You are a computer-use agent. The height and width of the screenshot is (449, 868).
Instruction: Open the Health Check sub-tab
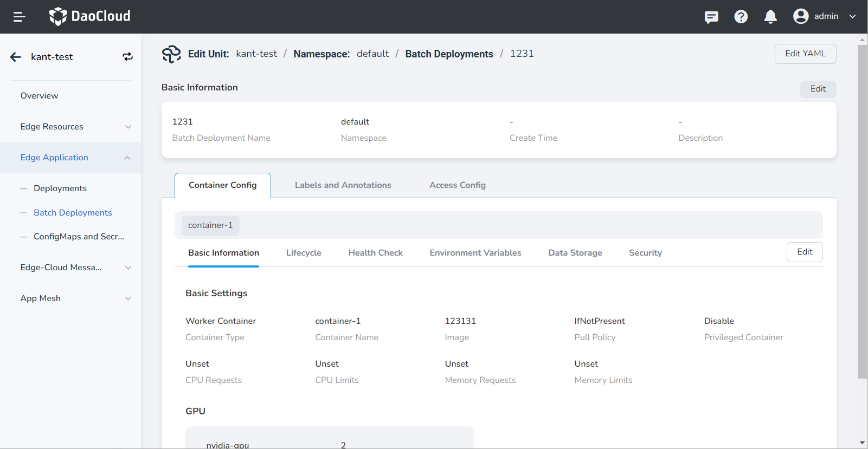(375, 253)
